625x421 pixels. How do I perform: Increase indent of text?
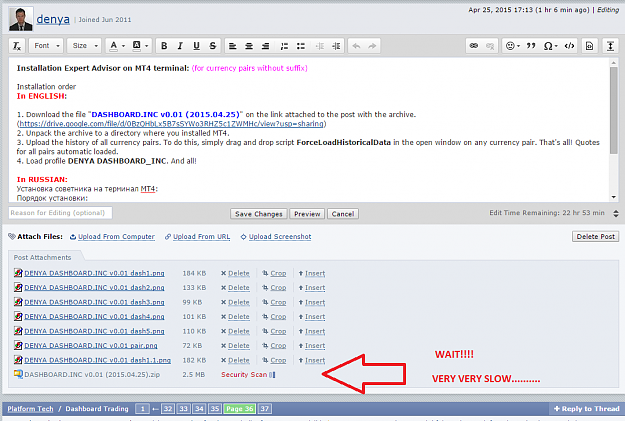(336, 46)
